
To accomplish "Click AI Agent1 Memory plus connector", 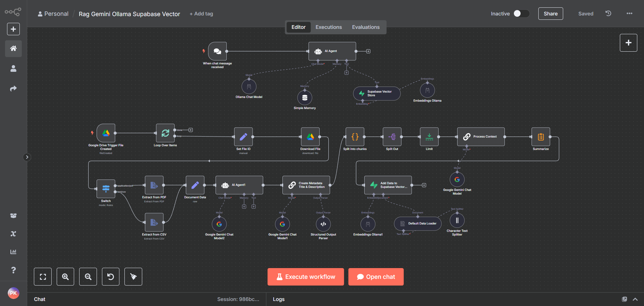I will tap(244, 207).
